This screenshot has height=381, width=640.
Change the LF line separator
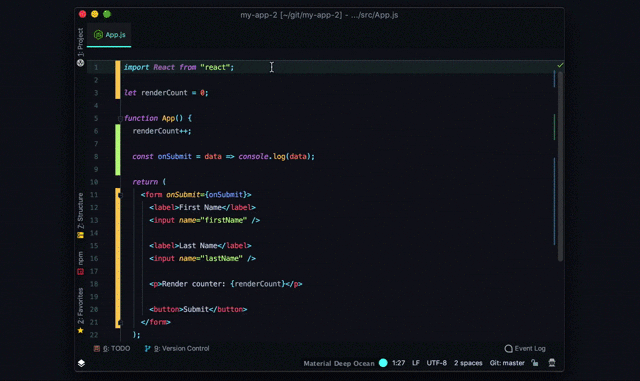[x=416, y=363]
